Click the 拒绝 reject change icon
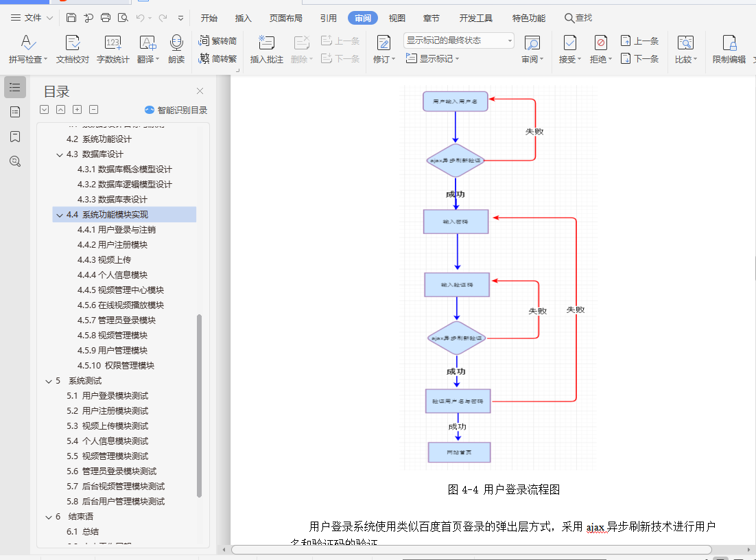The height and width of the screenshot is (560, 756). pos(601,43)
